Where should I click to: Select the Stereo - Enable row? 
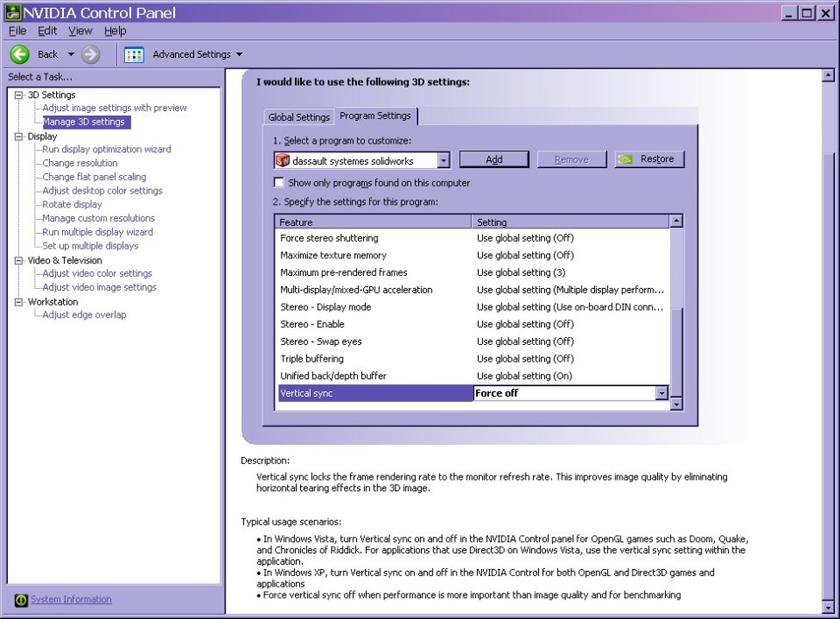[472, 324]
